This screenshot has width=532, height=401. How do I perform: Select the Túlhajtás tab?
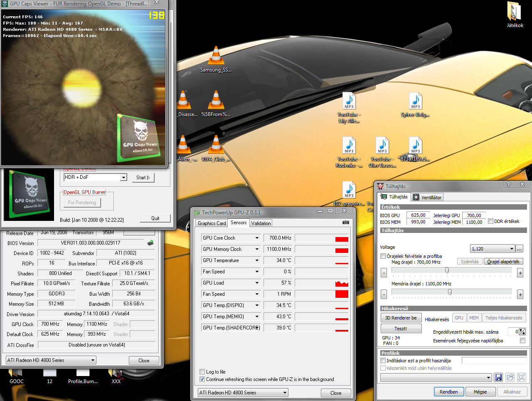pos(394,197)
